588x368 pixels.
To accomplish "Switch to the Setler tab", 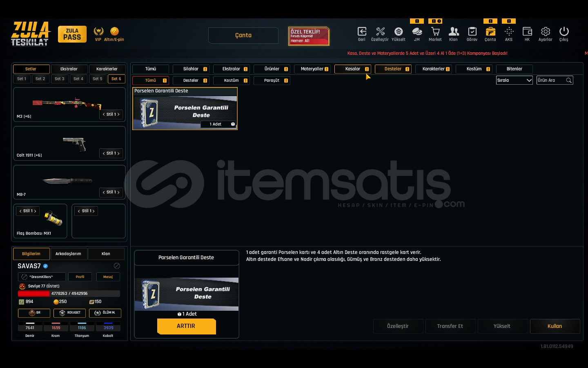I will coord(31,69).
